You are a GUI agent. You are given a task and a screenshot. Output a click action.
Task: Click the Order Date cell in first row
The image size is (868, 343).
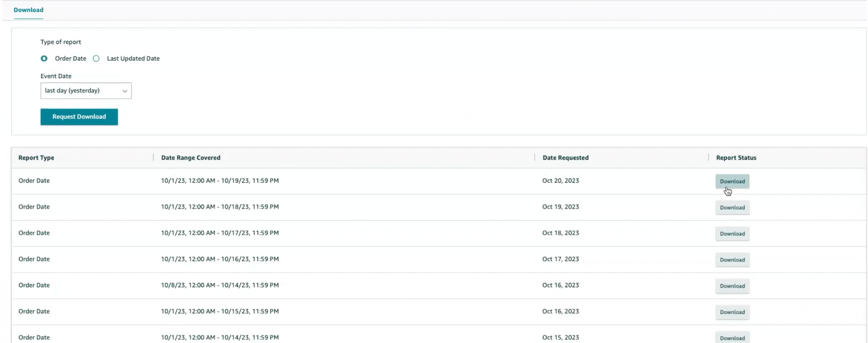(34, 181)
